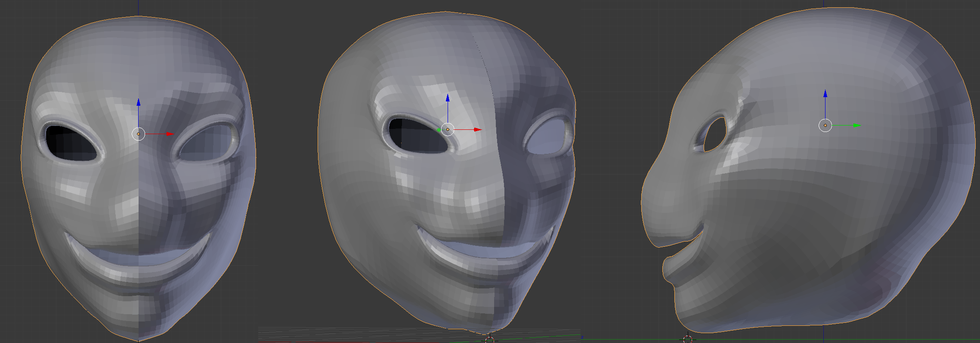Click the chin tip of the front-facing mask
This screenshot has width=980, height=343.
138,339
